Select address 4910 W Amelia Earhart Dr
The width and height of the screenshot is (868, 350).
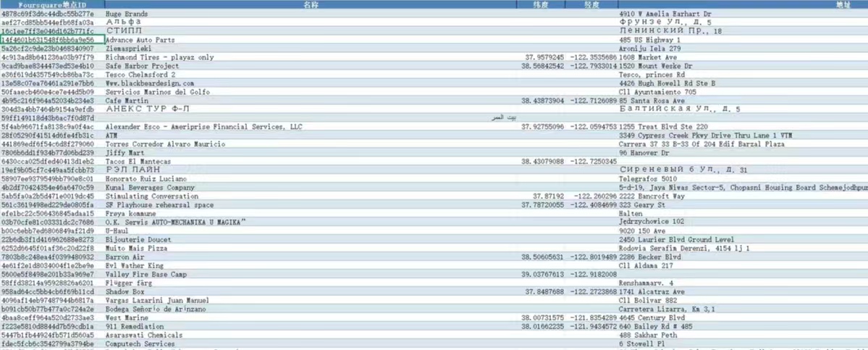pos(665,13)
